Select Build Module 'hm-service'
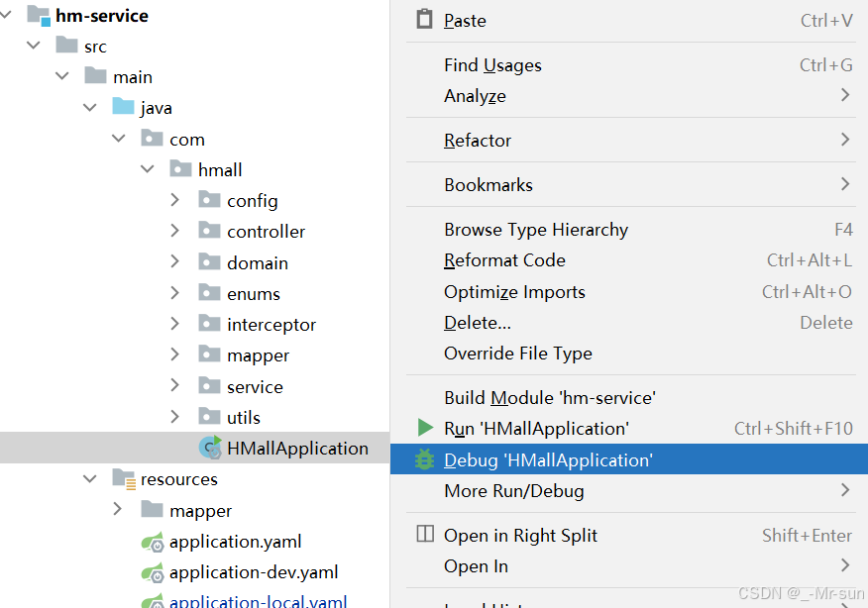868x608 pixels. point(549,397)
